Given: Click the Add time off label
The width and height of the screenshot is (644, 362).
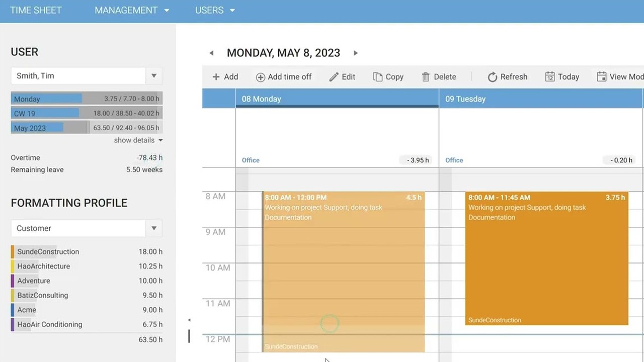Looking at the screenshot, I should 290,77.
